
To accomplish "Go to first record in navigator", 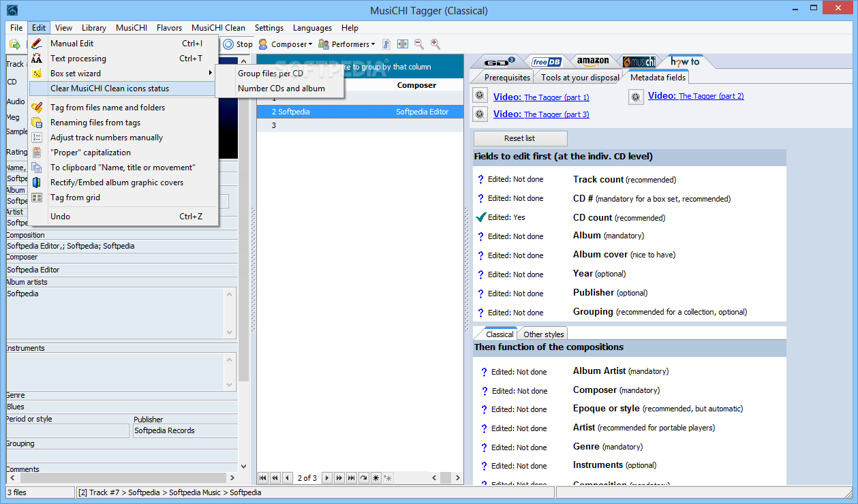I will pos(263,478).
